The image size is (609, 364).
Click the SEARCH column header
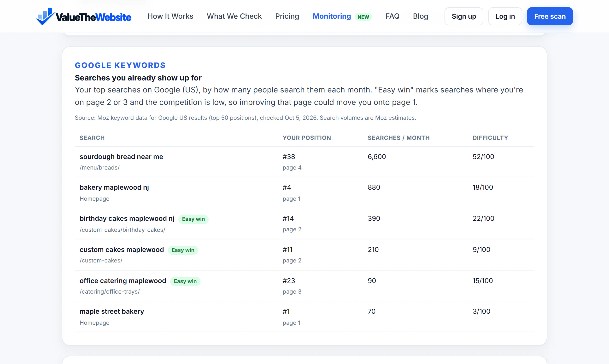click(92, 138)
